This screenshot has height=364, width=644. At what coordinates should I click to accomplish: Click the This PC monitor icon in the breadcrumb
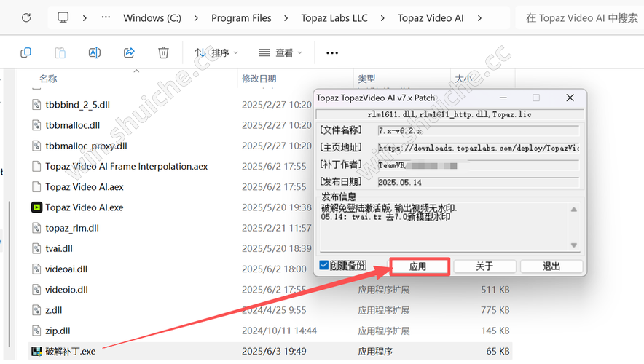(63, 17)
